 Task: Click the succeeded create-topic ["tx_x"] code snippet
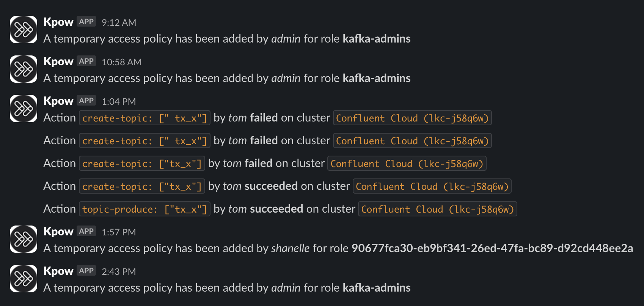(x=142, y=186)
